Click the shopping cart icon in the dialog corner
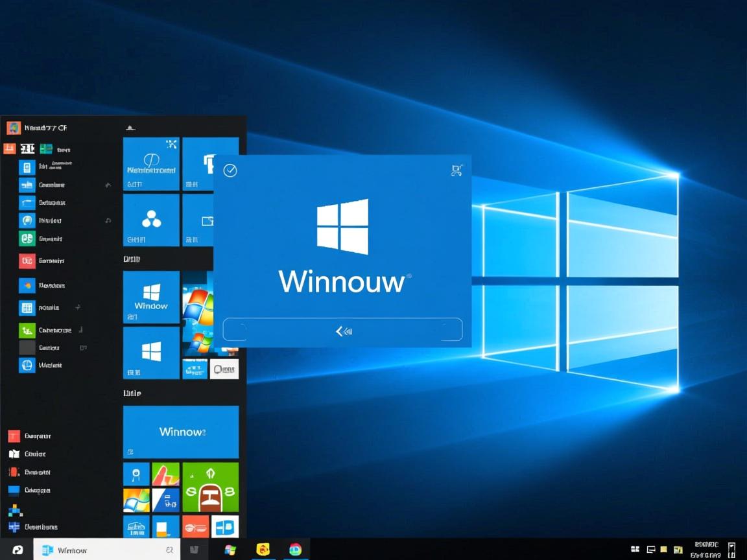This screenshot has width=747, height=560. tap(456, 170)
